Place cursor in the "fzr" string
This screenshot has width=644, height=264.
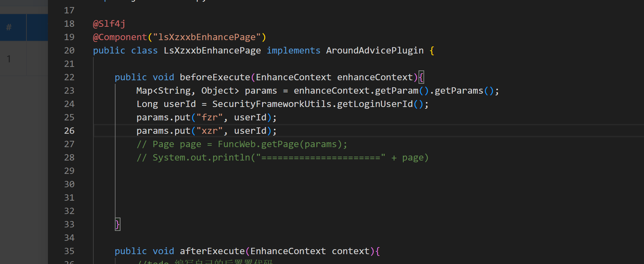(x=210, y=118)
